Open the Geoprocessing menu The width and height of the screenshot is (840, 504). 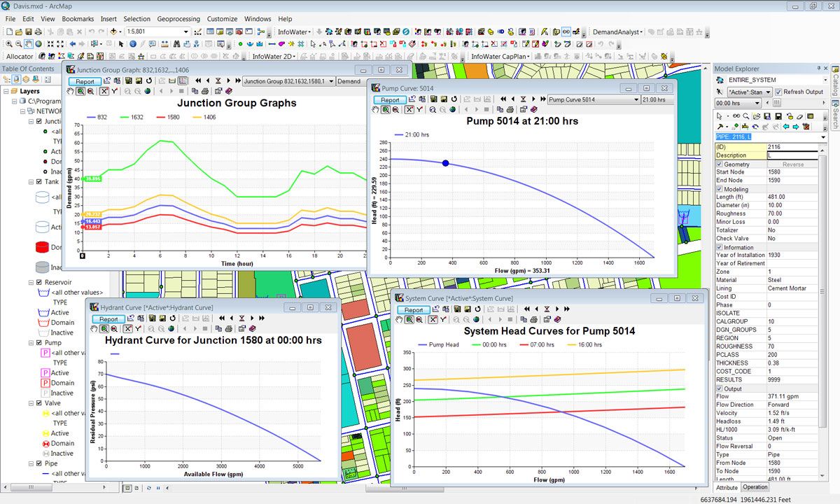coord(177,19)
